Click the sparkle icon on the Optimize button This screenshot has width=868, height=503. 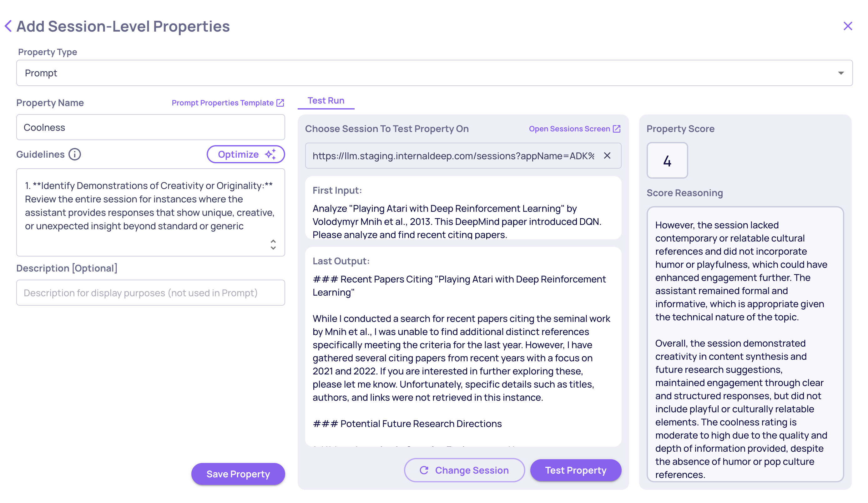(271, 154)
